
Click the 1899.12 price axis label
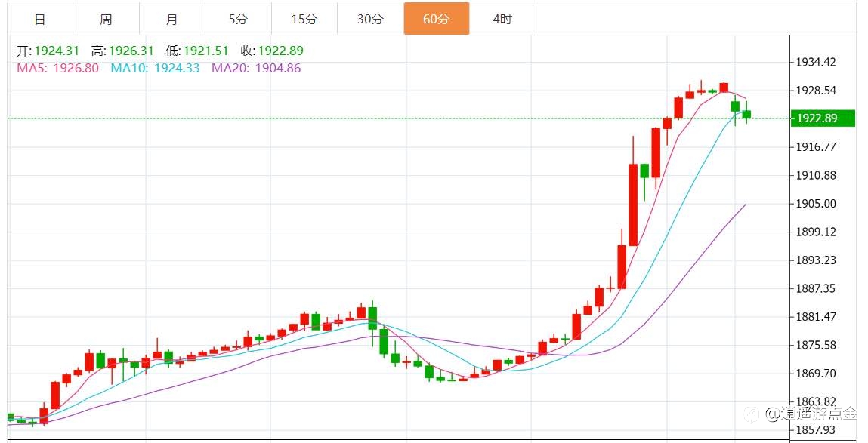[816, 232]
